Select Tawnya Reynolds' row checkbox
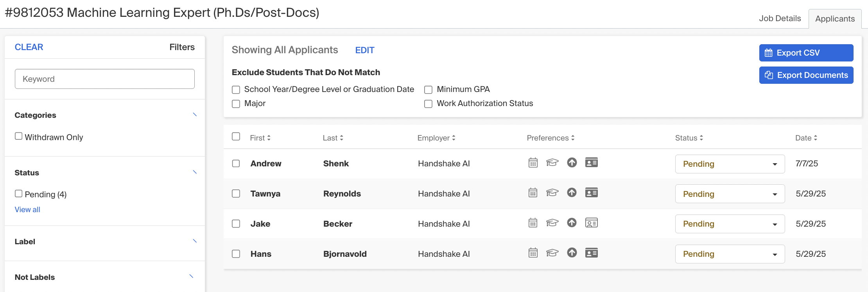This screenshot has width=868, height=292. [236, 193]
